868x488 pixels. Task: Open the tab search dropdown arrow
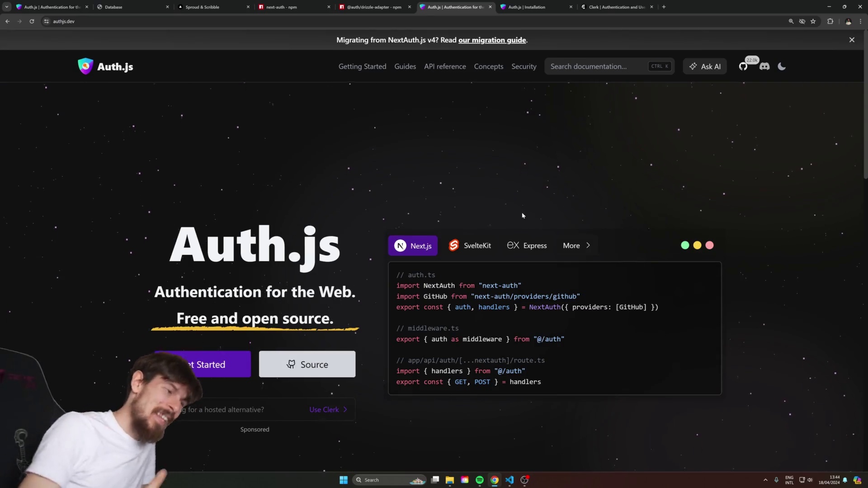7,7
